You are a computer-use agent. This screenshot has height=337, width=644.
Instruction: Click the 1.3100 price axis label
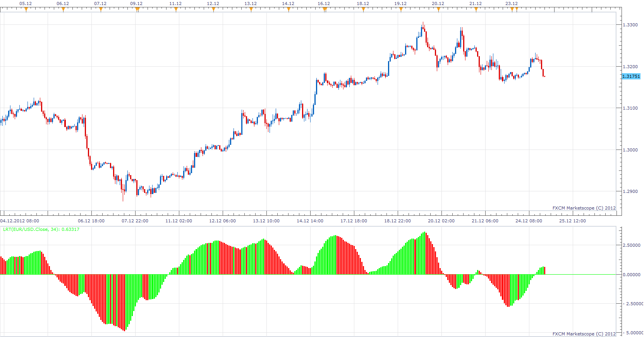tap(630, 108)
